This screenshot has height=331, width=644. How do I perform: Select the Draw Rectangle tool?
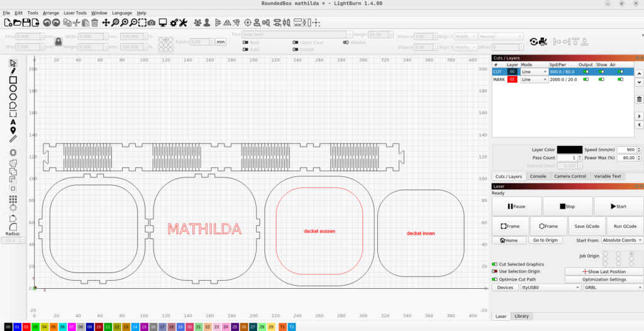click(13, 80)
